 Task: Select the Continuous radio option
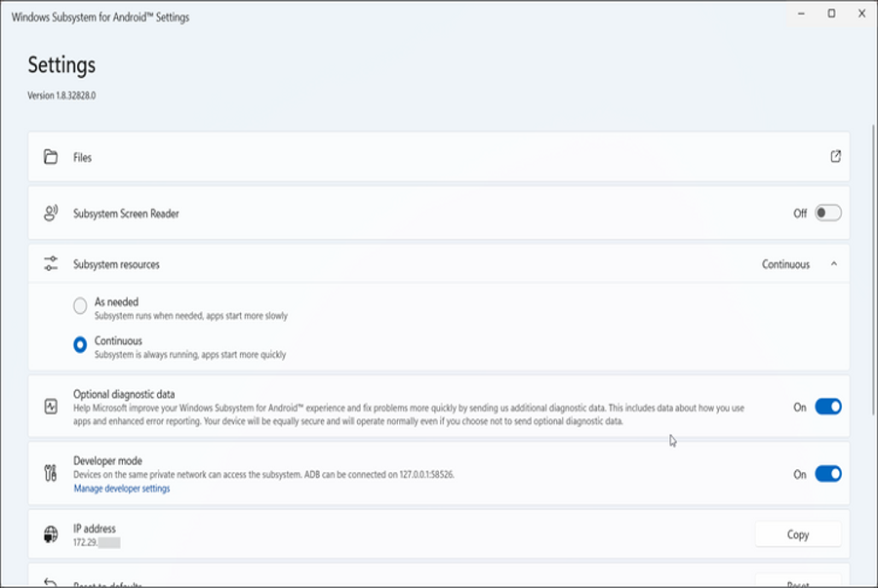click(x=80, y=345)
